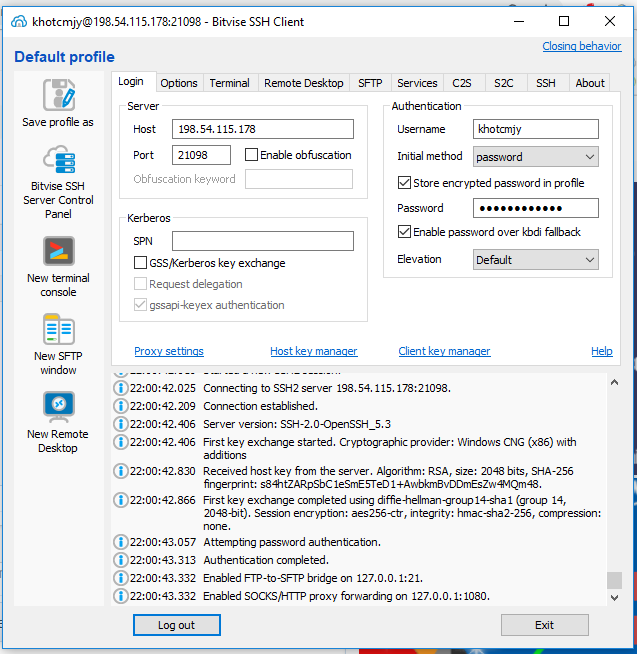Click the Obfuscation keyword field
The width and height of the screenshot is (637, 654).
point(299,179)
